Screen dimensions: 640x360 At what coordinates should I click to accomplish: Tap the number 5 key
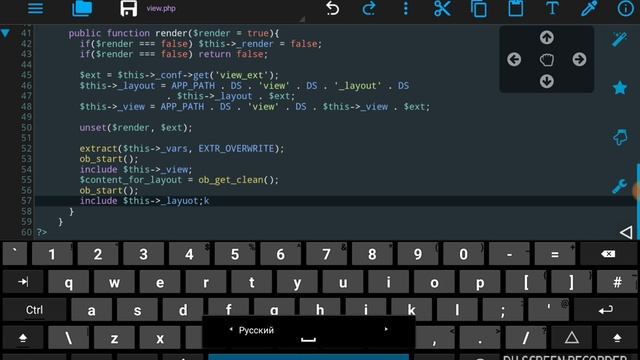[x=235, y=254]
